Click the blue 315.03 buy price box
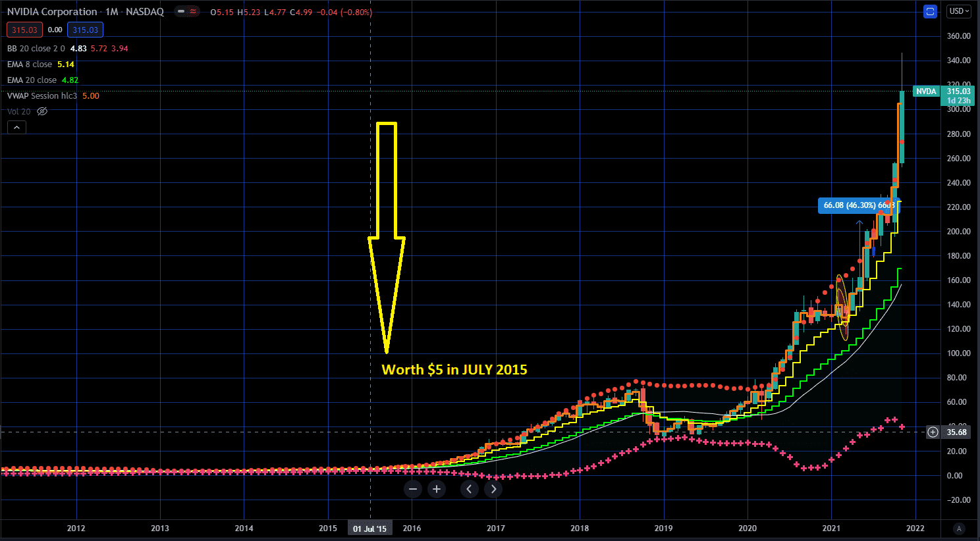 pos(86,30)
